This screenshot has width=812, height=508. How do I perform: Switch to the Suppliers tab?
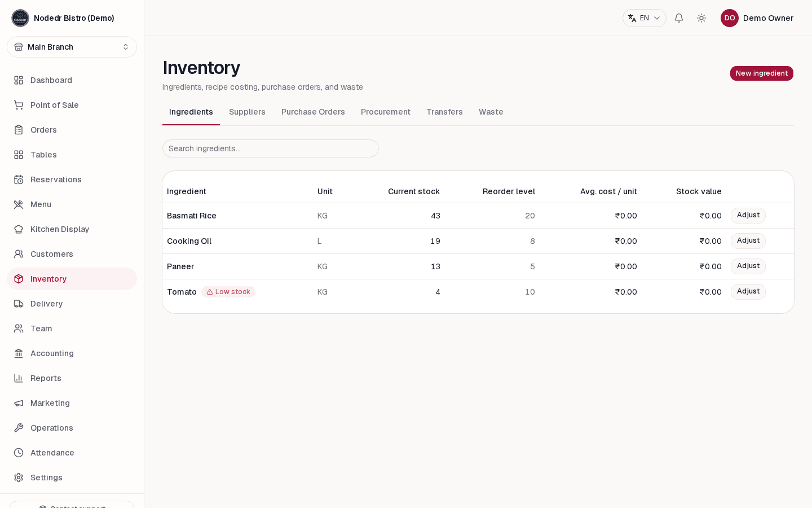247,112
